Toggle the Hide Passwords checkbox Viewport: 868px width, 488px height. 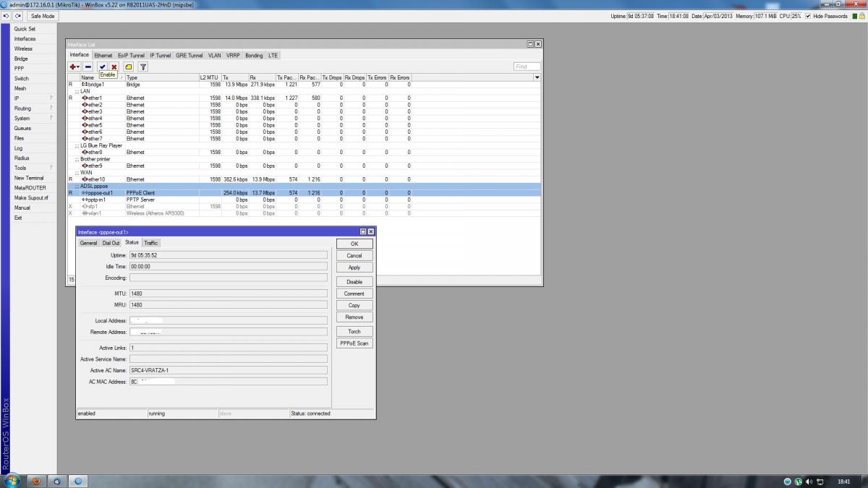tap(808, 16)
